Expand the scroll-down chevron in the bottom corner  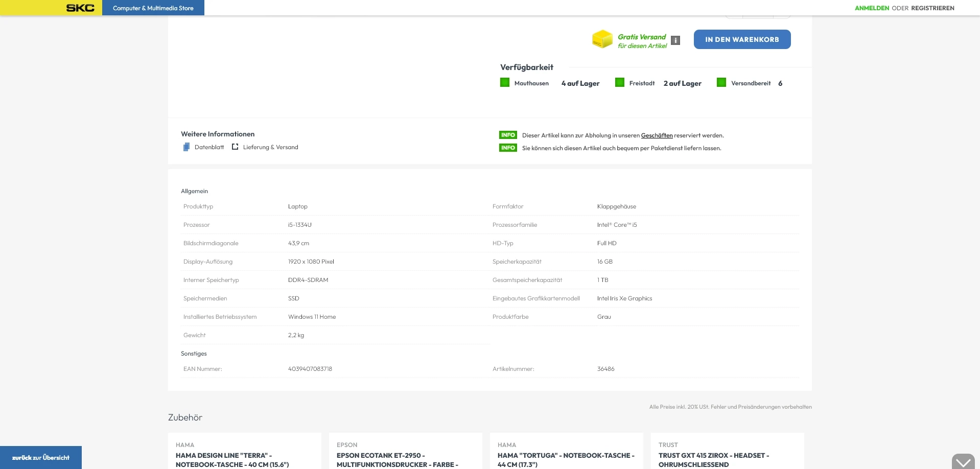[x=963, y=462]
